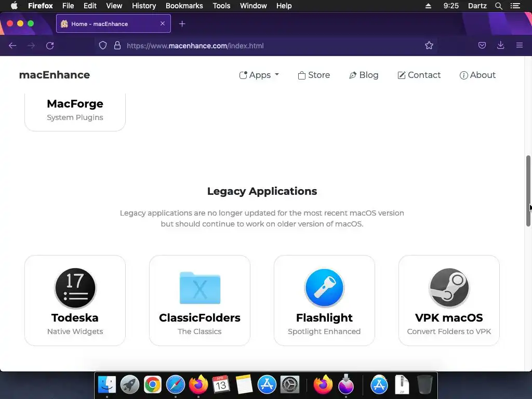Screen dimensions: 532x399
Task: Expand the Apps dropdown in navbar
Action: click(x=259, y=75)
